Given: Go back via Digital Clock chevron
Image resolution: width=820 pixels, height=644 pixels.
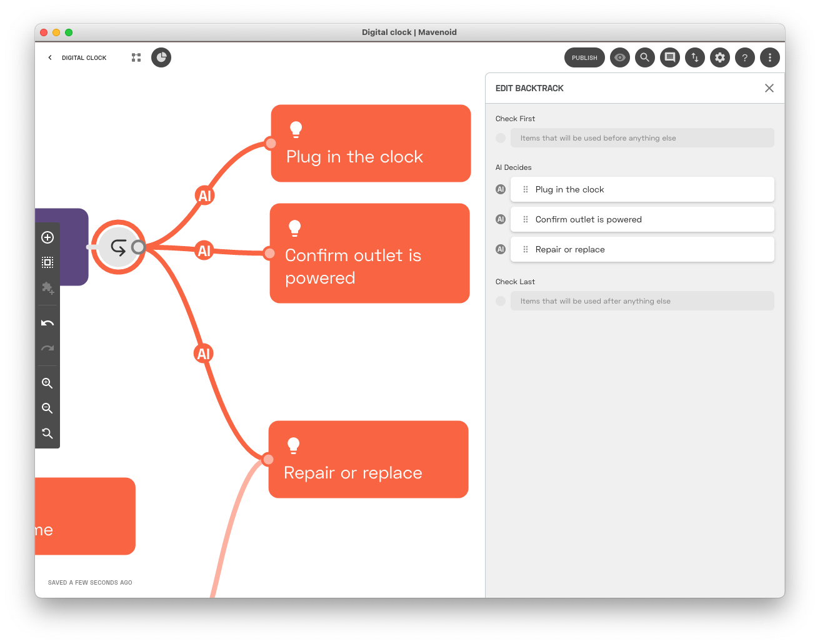Looking at the screenshot, I should [51, 57].
